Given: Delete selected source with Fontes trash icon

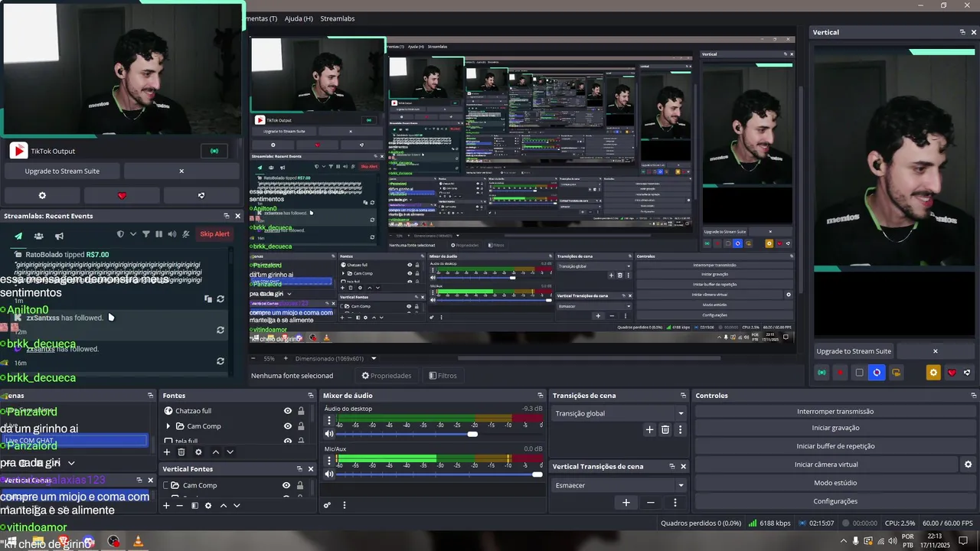Looking at the screenshot, I should tap(181, 452).
